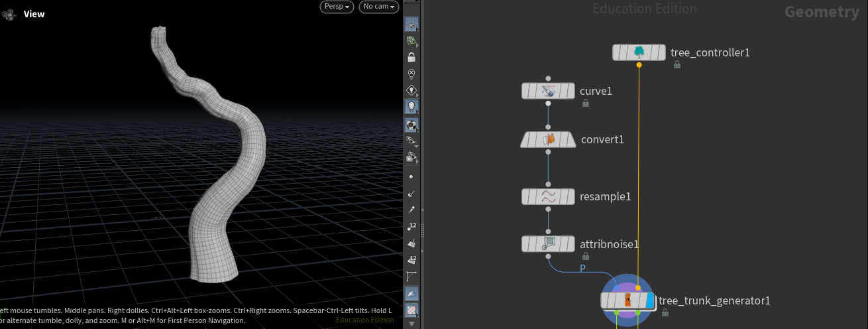Click the tree_trunk_generator1 node icon
This screenshot has width=868, height=329.
pyautogui.click(x=627, y=300)
